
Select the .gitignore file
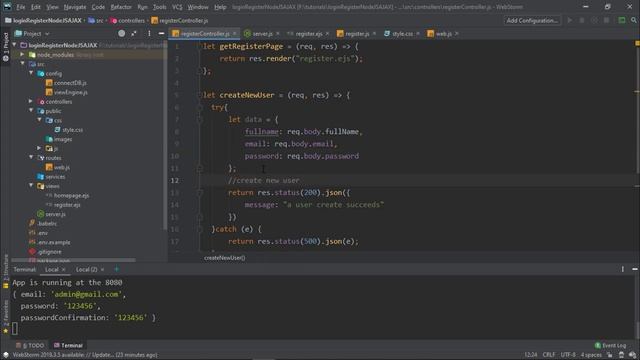(49, 252)
